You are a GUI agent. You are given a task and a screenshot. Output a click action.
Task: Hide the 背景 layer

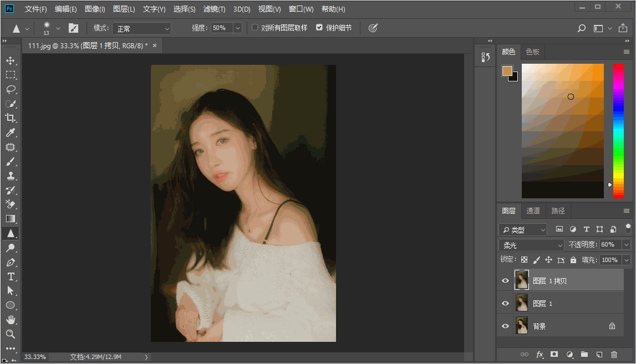pyautogui.click(x=505, y=326)
